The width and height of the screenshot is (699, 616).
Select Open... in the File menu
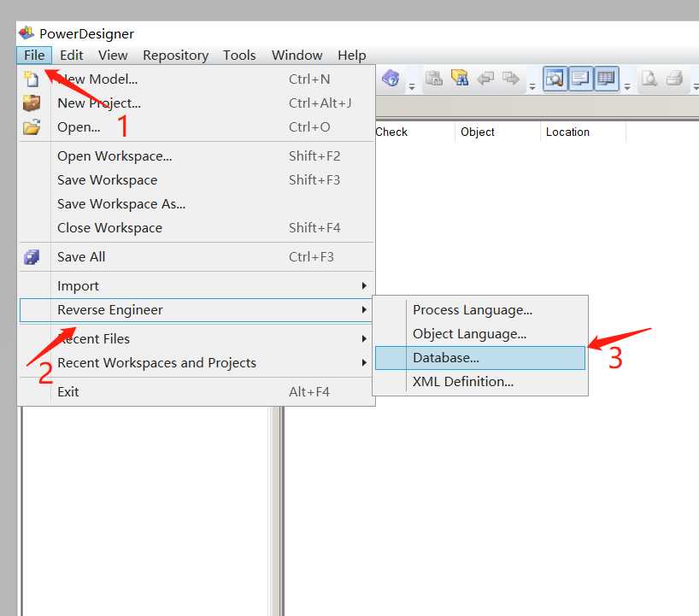pos(197,127)
